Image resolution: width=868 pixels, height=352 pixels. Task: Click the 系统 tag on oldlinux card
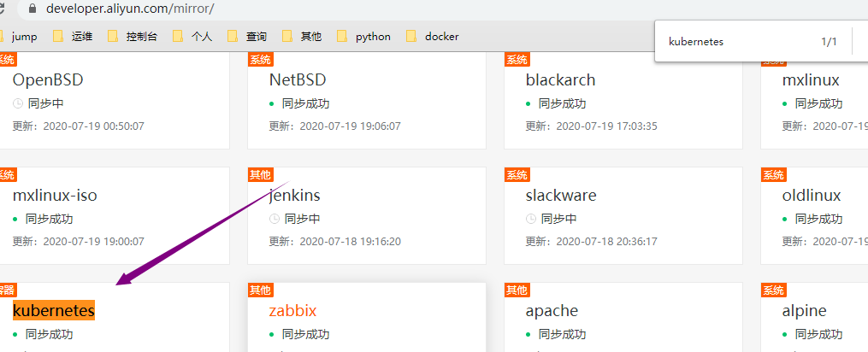(773, 175)
